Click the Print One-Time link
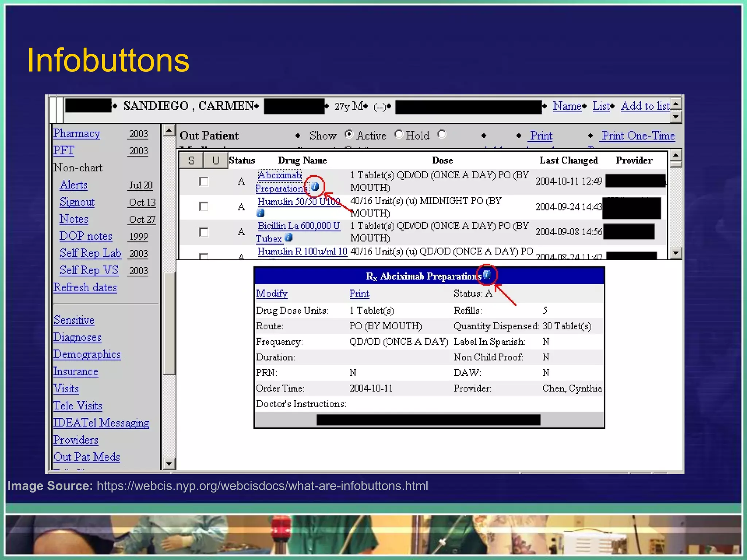747x560 pixels. pyautogui.click(x=638, y=136)
